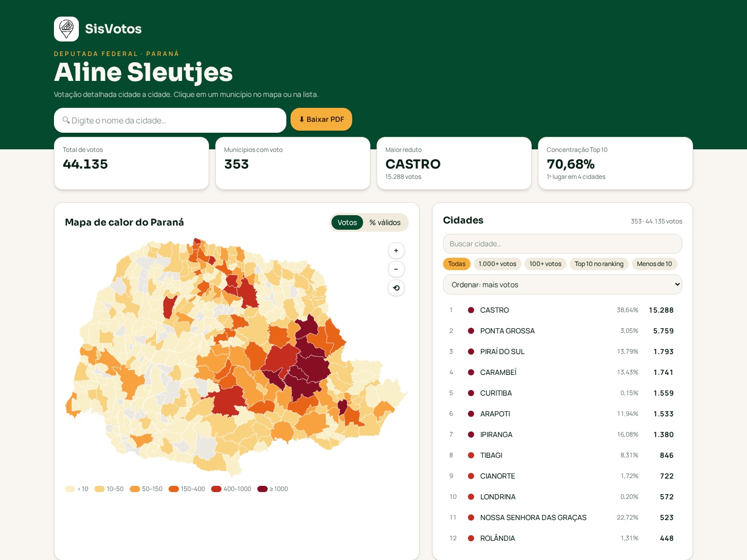Focus the Buscar cidade search box
This screenshot has height=560, width=747.
[x=562, y=244]
